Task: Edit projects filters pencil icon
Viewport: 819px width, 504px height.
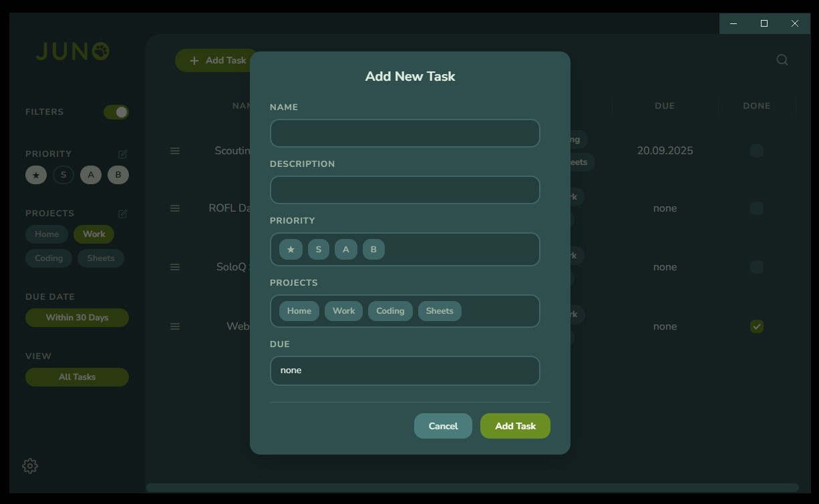Action: point(123,214)
